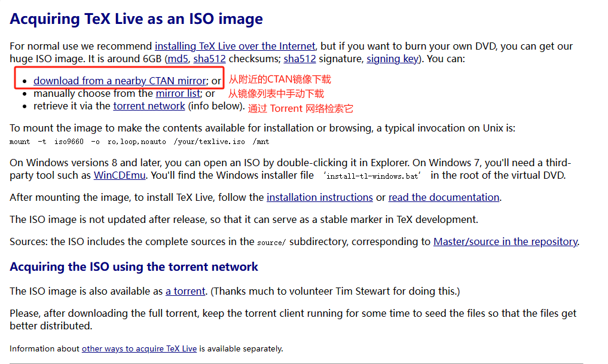Open 'installing TeX Live over the Internet' link
The height and width of the screenshot is (364, 608).
[235, 46]
